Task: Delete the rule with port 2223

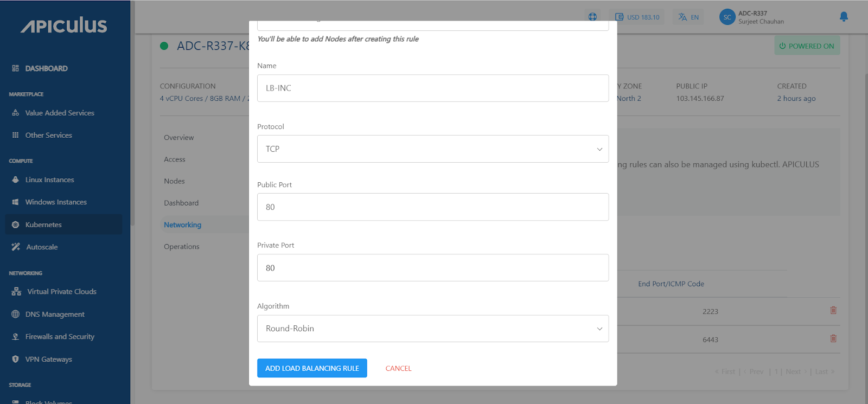Action: tap(833, 311)
